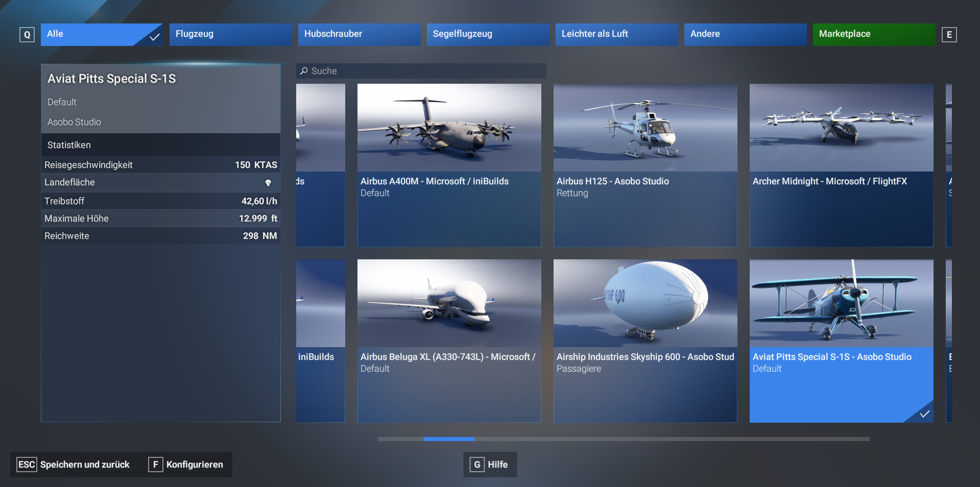This screenshot has height=487, width=980.
Task: Click the Rettung label under Airbus H125
Action: pos(572,193)
